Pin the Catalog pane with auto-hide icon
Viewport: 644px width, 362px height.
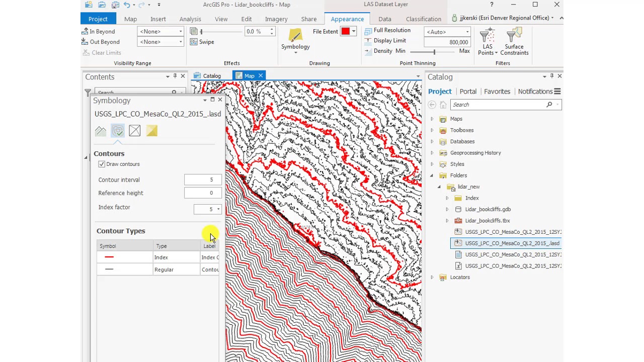(x=552, y=76)
